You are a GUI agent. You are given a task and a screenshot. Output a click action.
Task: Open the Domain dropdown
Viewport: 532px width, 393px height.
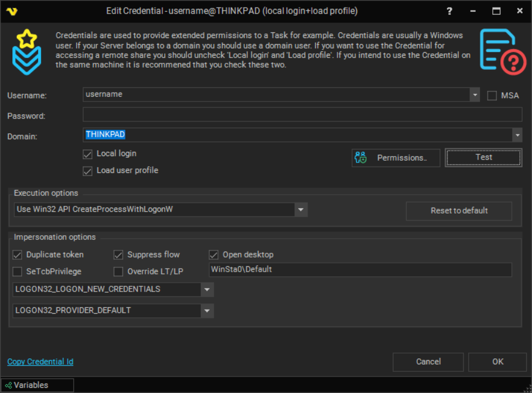pyautogui.click(x=517, y=135)
